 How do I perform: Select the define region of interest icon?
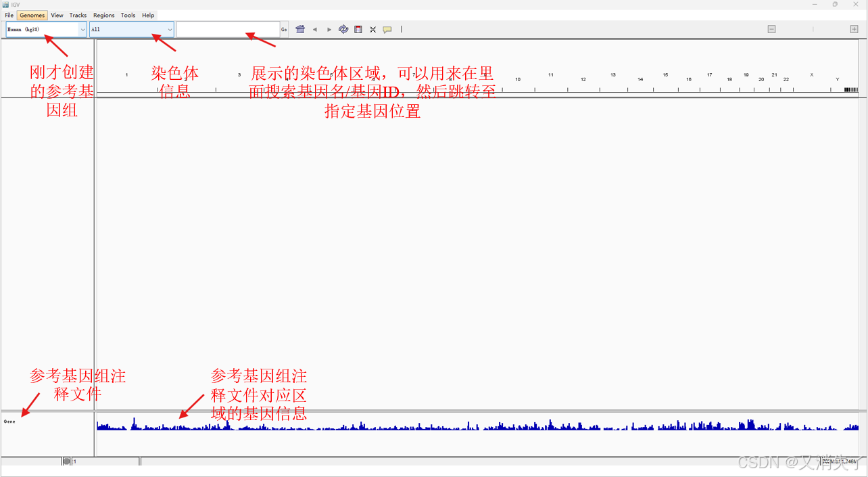tap(358, 29)
